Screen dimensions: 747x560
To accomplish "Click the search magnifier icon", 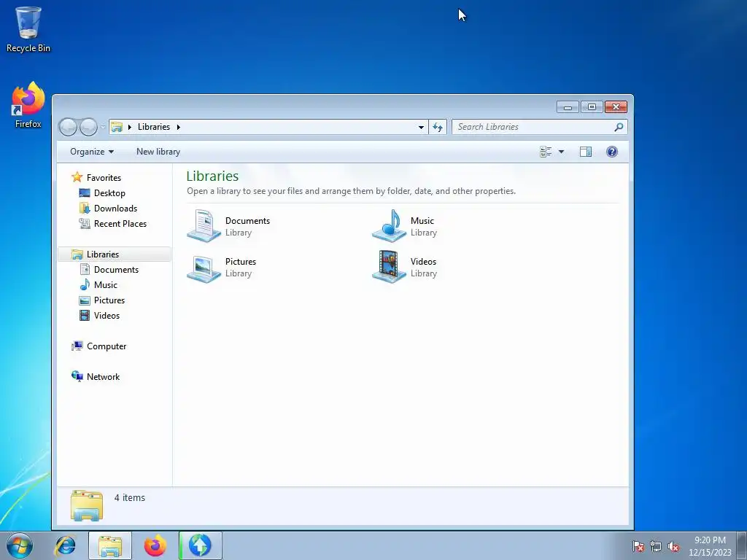I will point(619,127).
